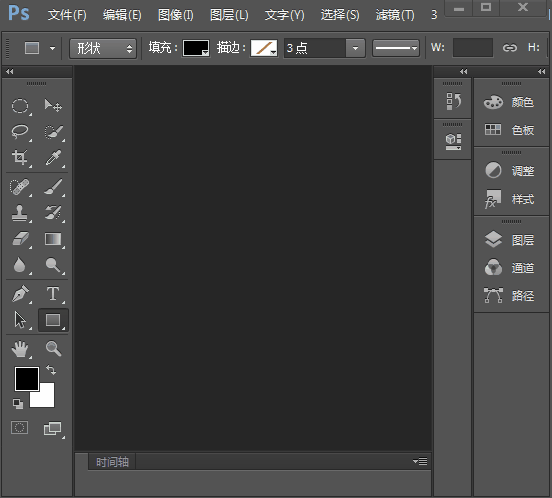Select the Crop tool

(20, 157)
